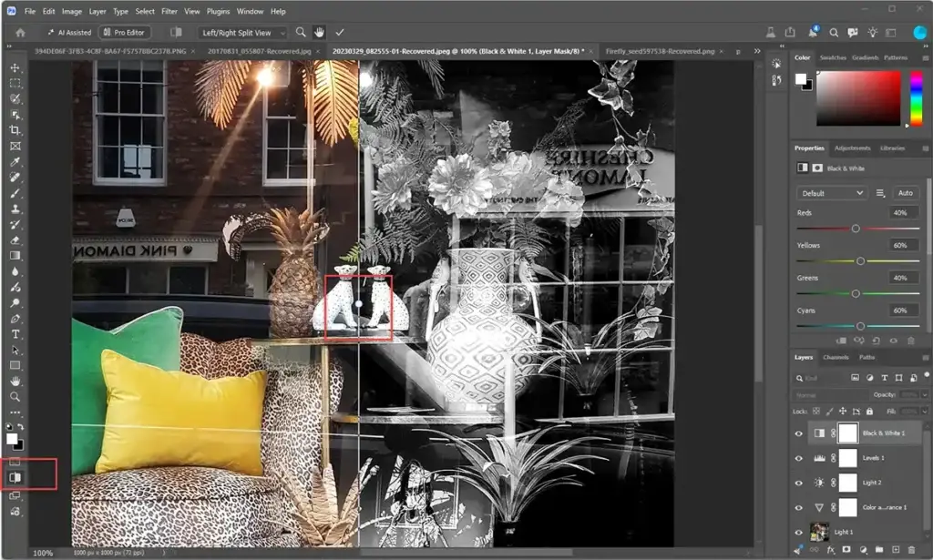Open the Plugins menu

pos(218,11)
